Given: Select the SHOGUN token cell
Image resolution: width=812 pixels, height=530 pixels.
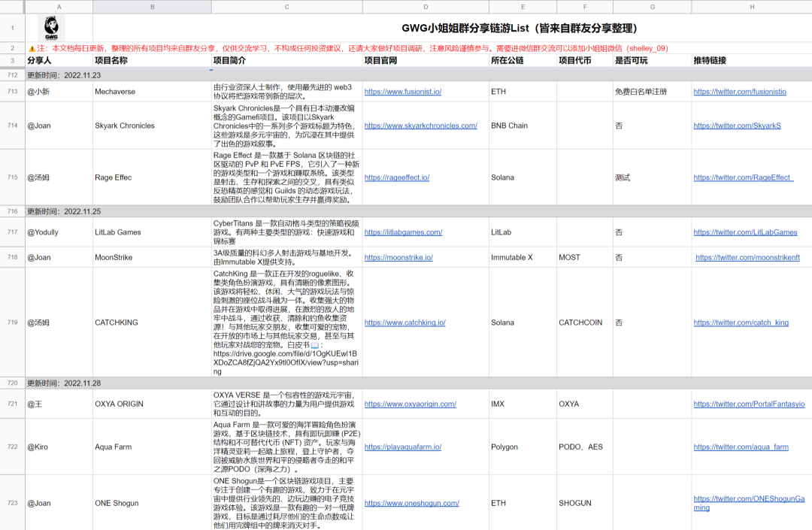Looking at the screenshot, I should pyautogui.click(x=585, y=503).
